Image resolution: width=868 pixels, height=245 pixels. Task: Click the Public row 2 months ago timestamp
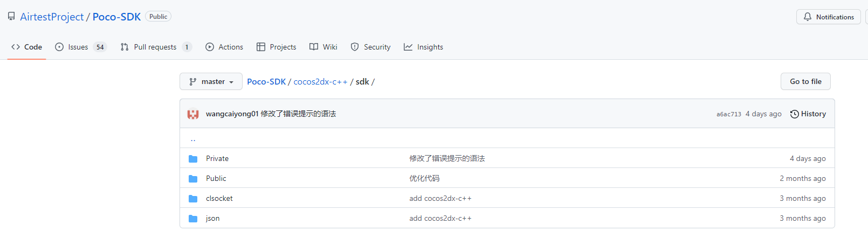point(803,178)
